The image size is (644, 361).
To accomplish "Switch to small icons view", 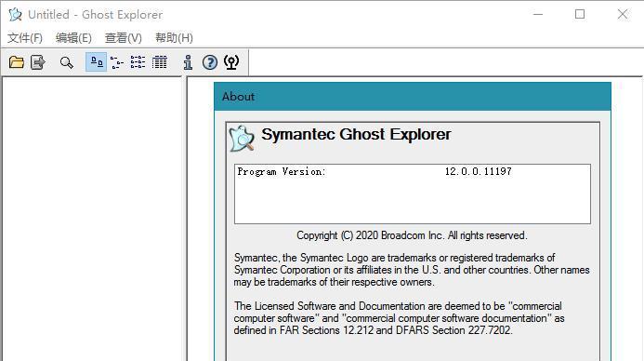I will click(x=117, y=62).
